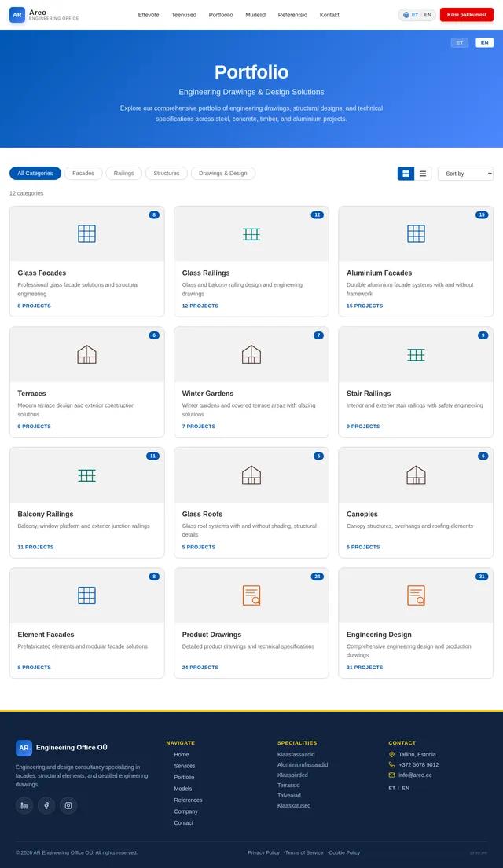Switch header language toggle to EN
This screenshot has width=503, height=868.
click(x=428, y=15)
